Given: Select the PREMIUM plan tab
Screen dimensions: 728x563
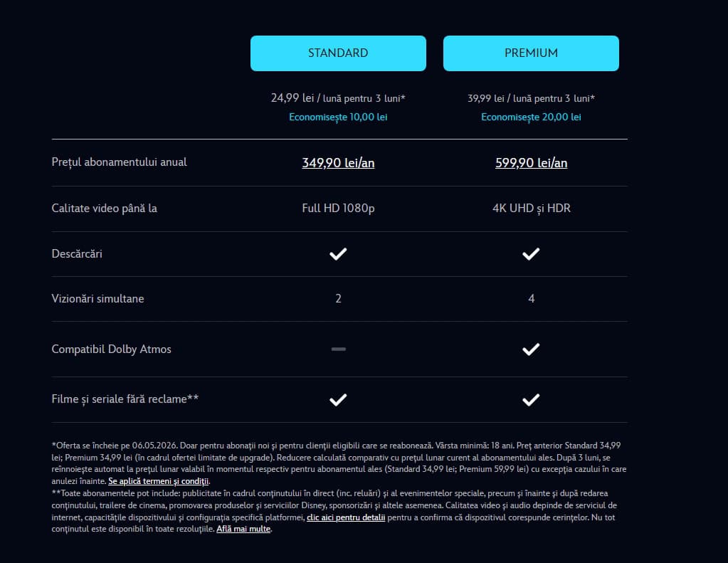Looking at the screenshot, I should 531,53.
